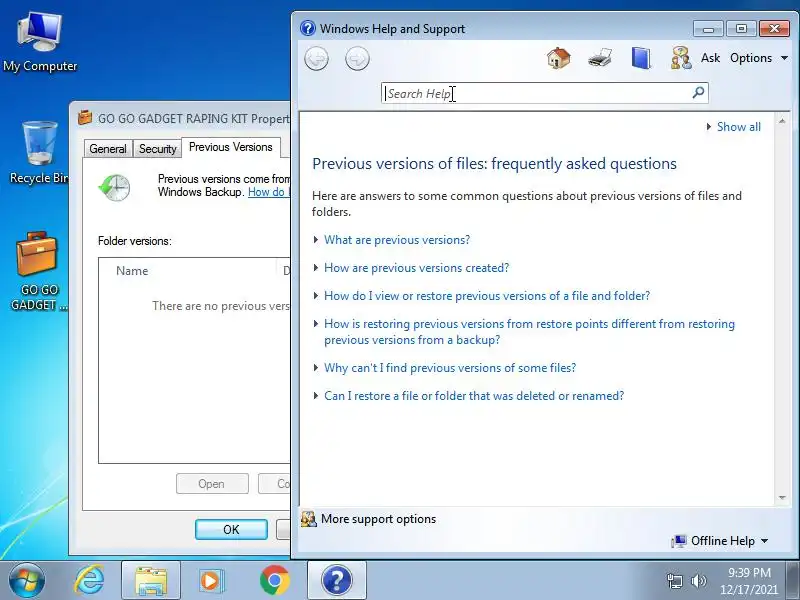
Task: Launch Internet Explorer from taskbar
Action: point(89,581)
